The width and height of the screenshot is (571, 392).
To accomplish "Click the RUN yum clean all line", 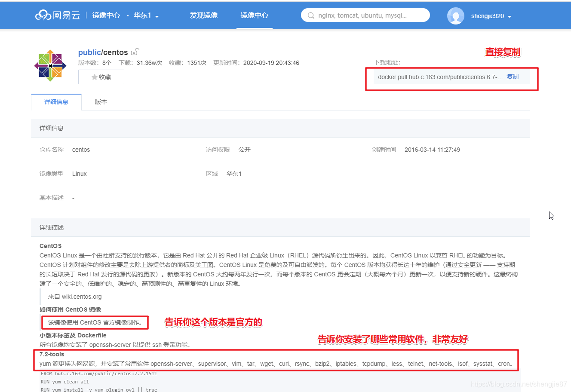I will pyautogui.click(x=65, y=382).
